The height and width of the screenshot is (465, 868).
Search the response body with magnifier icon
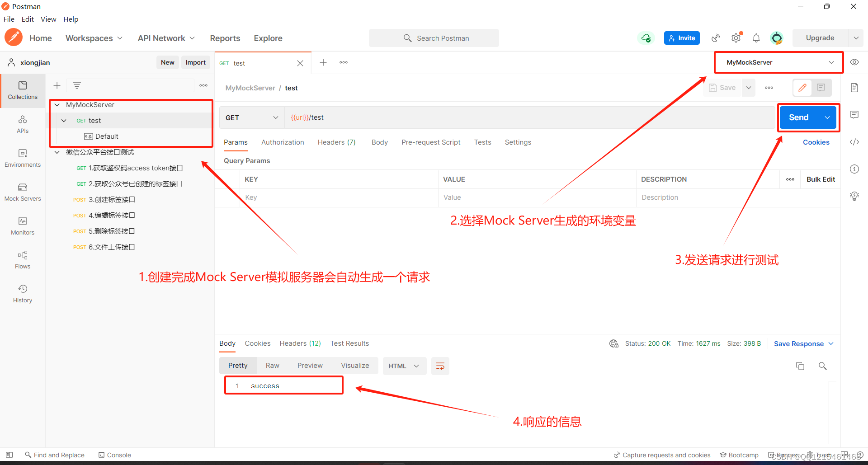tap(823, 366)
